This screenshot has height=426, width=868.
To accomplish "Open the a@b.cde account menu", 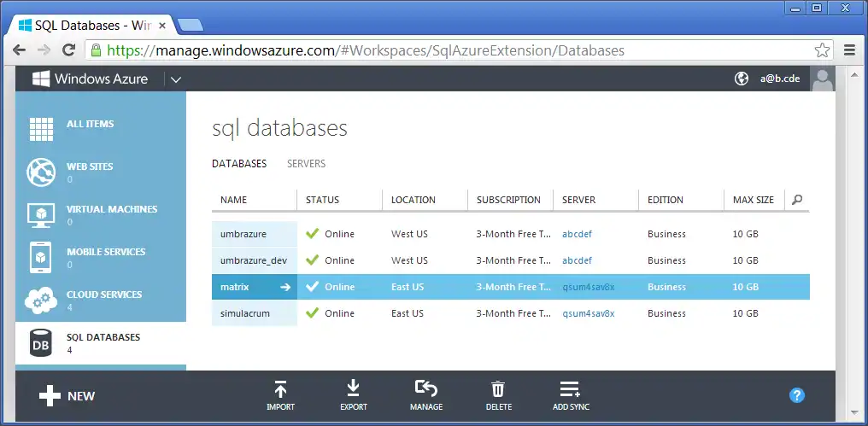I will (779, 79).
